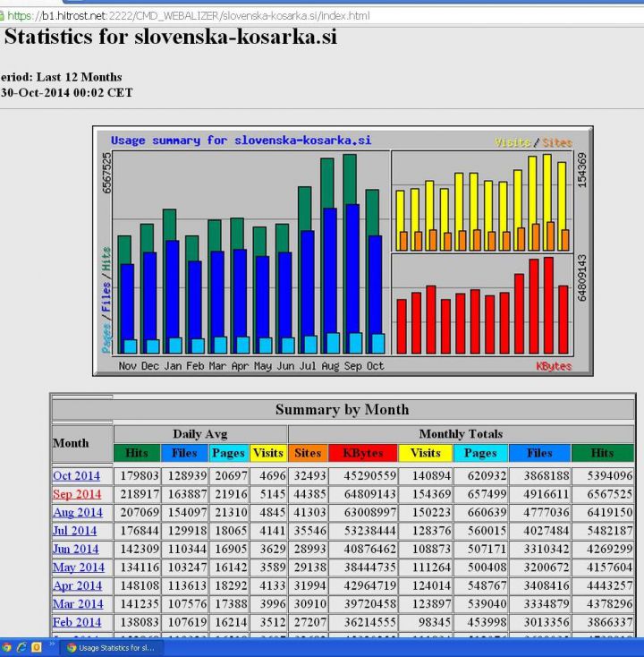Select the 5394096 monthly hits cell
Image resolution: width=644 pixels, height=657 pixels.
[x=603, y=475]
